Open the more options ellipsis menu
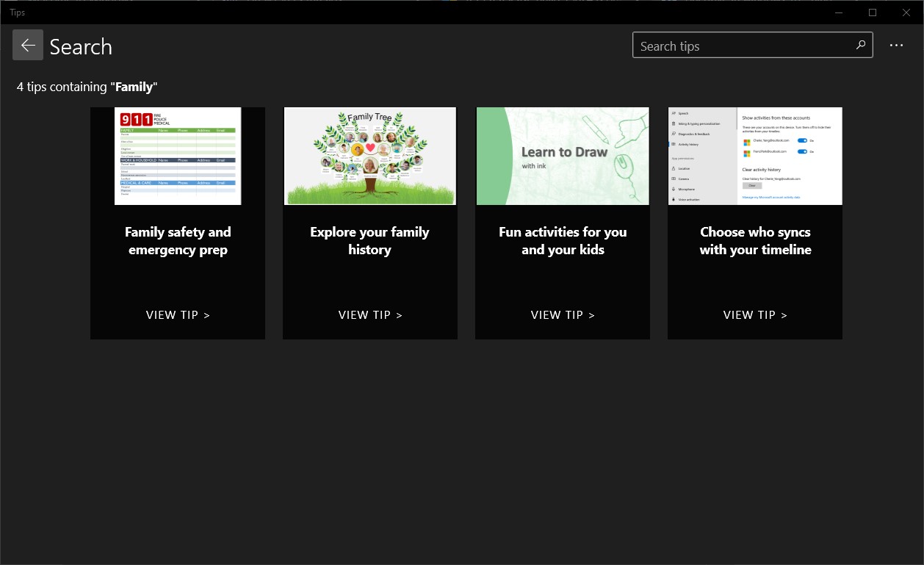Screen dimensions: 924x565 [x=896, y=46]
